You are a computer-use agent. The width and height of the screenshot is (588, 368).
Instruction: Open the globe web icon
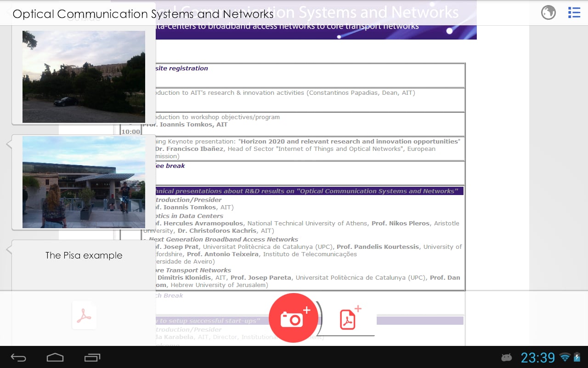coord(548,12)
